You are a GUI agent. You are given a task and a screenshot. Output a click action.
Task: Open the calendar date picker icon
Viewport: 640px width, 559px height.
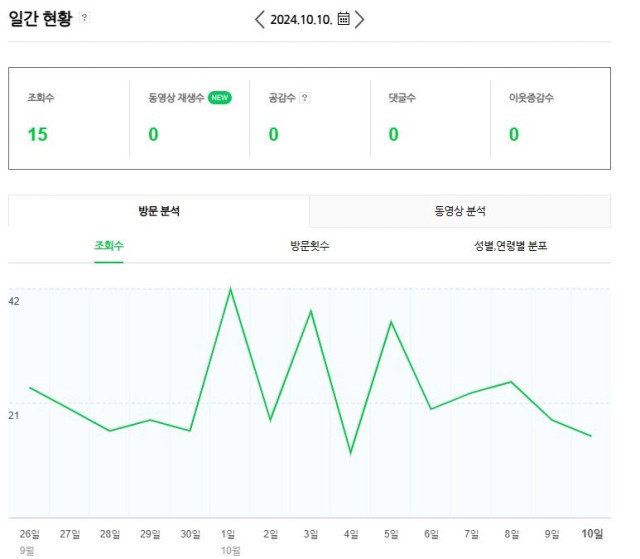(x=343, y=19)
